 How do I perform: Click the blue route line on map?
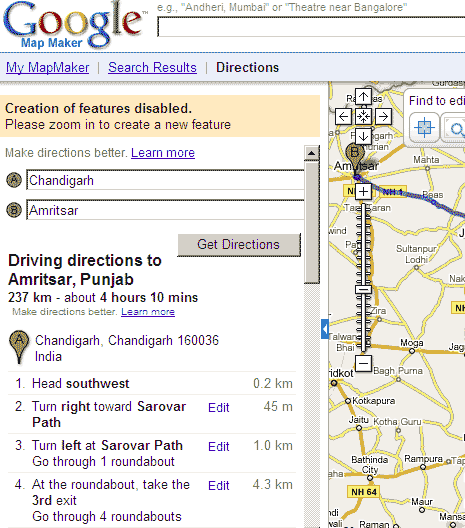[x=434, y=202]
